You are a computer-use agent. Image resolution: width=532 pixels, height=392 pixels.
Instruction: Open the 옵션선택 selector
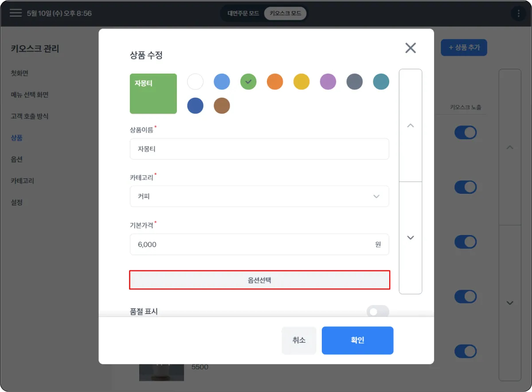click(x=259, y=280)
